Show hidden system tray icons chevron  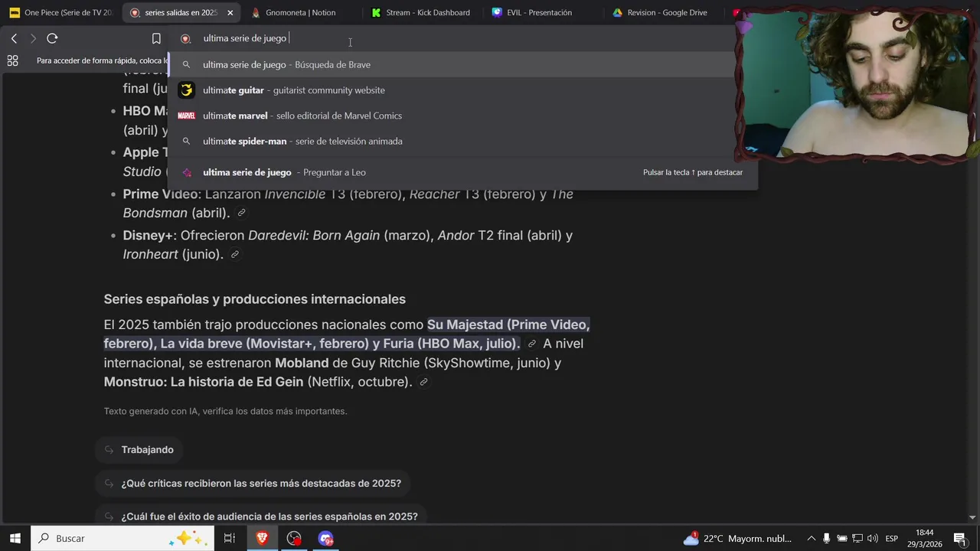(x=811, y=538)
